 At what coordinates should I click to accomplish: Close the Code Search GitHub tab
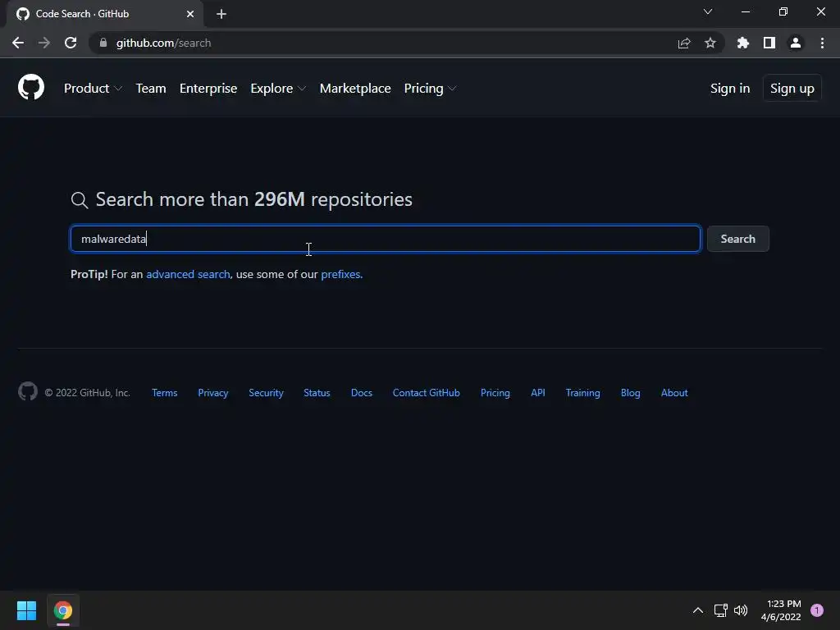tap(190, 14)
